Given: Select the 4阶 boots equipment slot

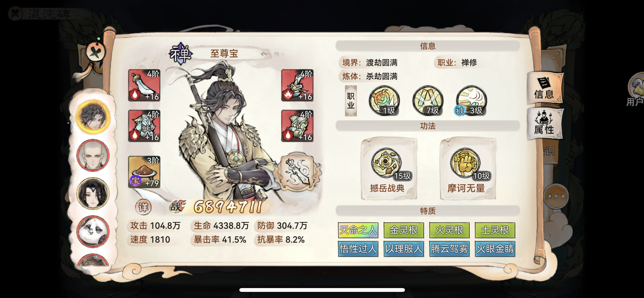Looking at the screenshot, I should pyautogui.click(x=297, y=85).
